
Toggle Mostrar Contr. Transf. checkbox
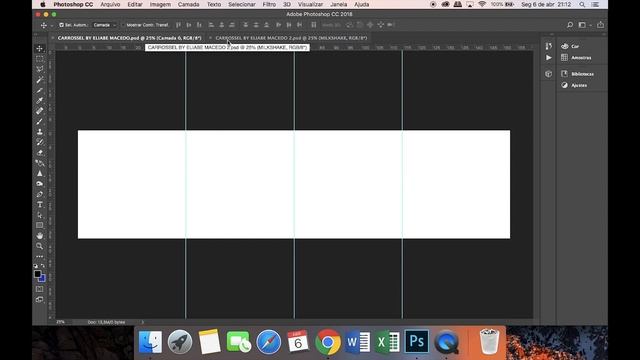pyautogui.click(x=123, y=25)
